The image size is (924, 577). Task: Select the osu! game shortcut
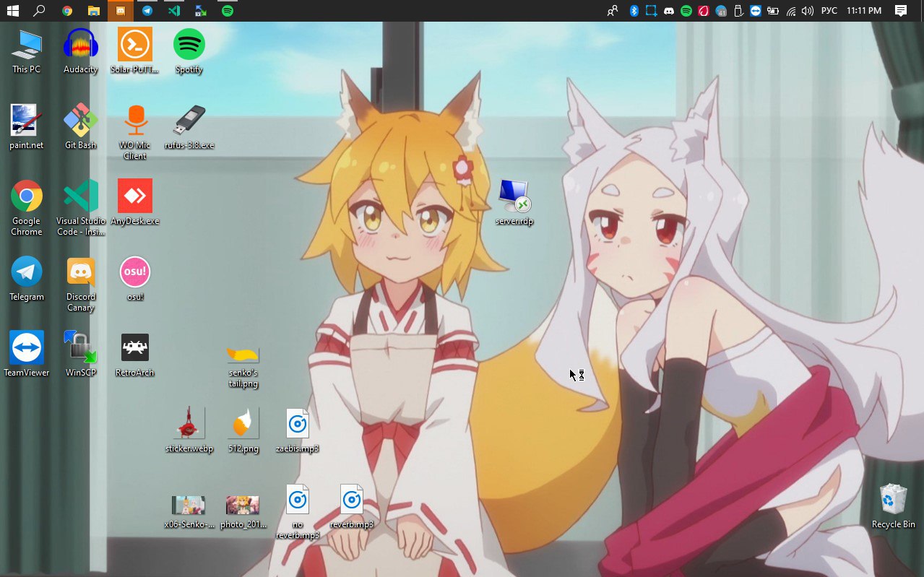click(135, 279)
